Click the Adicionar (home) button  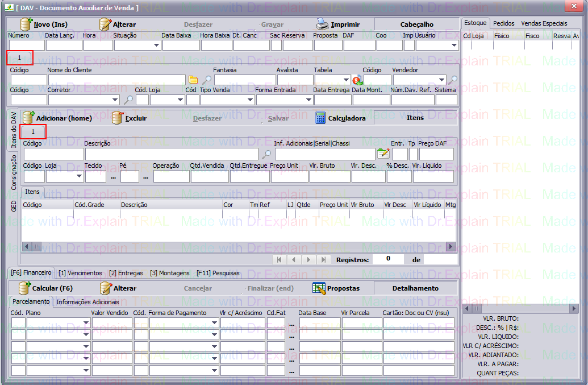tap(56, 118)
